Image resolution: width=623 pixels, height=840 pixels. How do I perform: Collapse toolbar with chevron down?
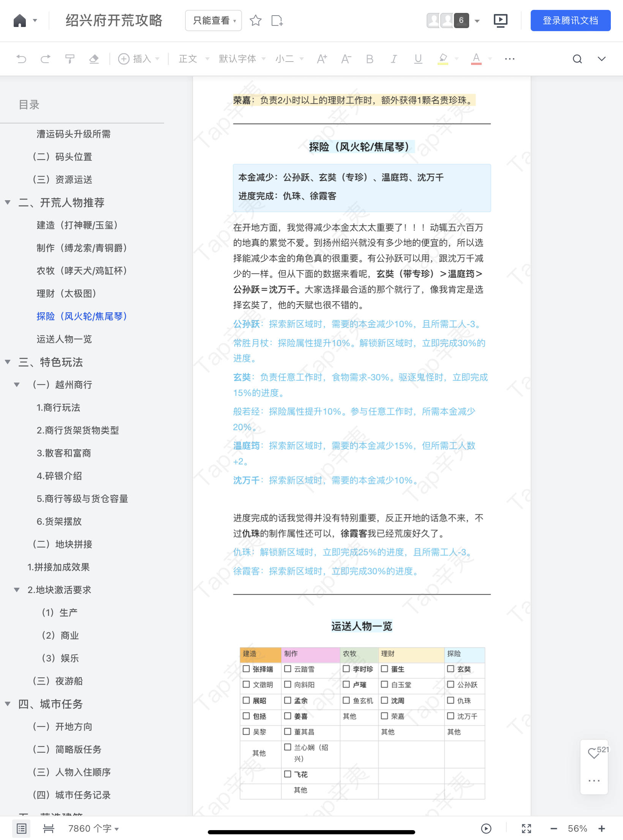602,59
